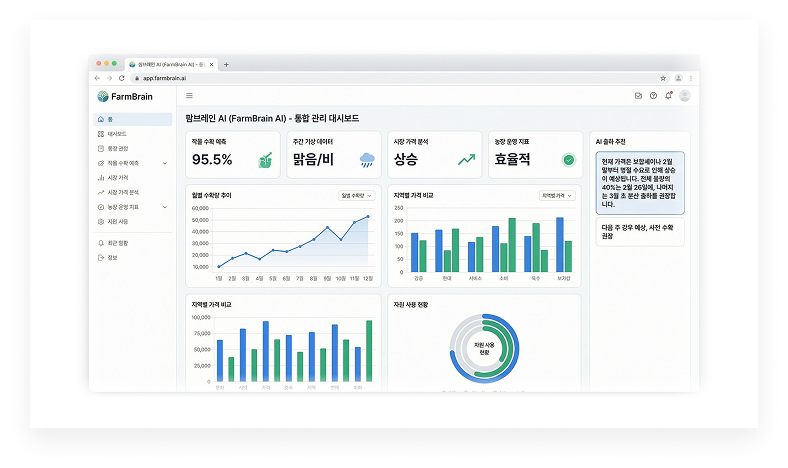Image resolution: width=788 pixels, height=468 pixels.
Task: Click the 250 y-axis label on the bar chart
Action: pyautogui.click(x=399, y=208)
